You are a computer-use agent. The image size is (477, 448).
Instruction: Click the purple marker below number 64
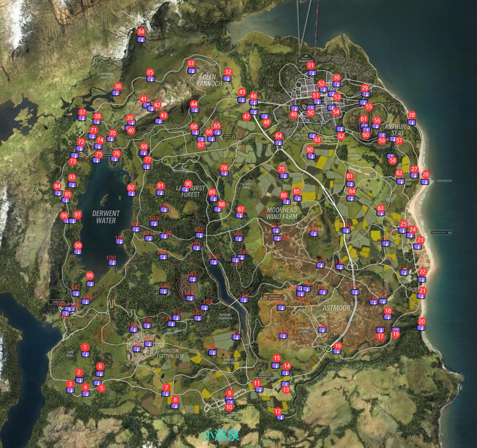[279, 143]
